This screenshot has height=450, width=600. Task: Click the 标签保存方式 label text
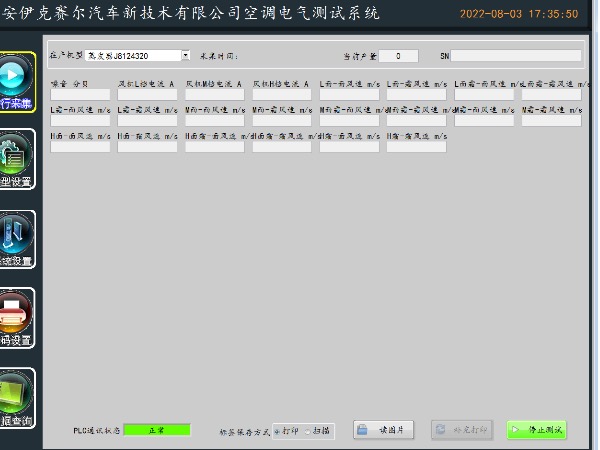pos(245,432)
